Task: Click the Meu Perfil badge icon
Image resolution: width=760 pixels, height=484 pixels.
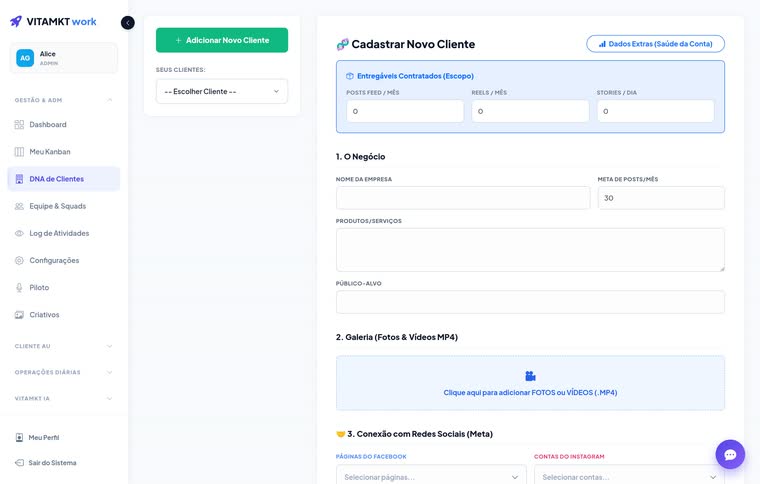Action: click(x=19, y=437)
